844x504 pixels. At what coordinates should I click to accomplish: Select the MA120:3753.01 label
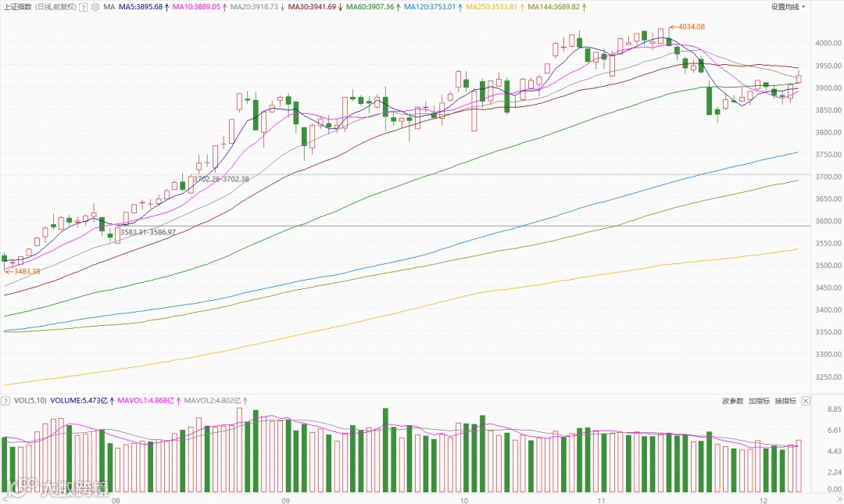pyautogui.click(x=430, y=8)
